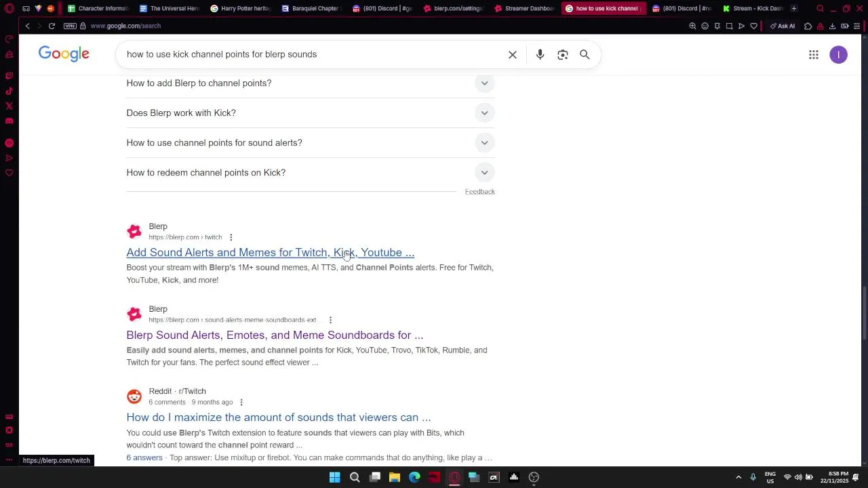
Task: Go forward with browser arrow
Action: [x=39, y=26]
